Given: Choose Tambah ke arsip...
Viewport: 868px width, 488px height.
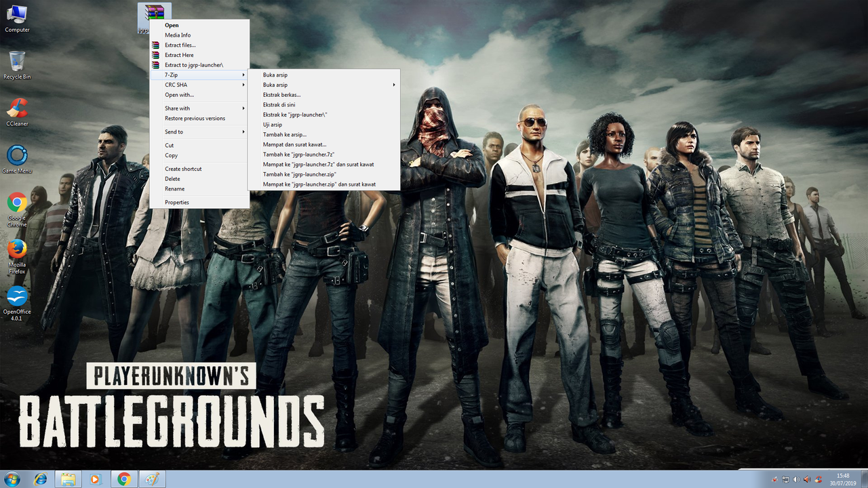Looking at the screenshot, I should click(x=324, y=134).
